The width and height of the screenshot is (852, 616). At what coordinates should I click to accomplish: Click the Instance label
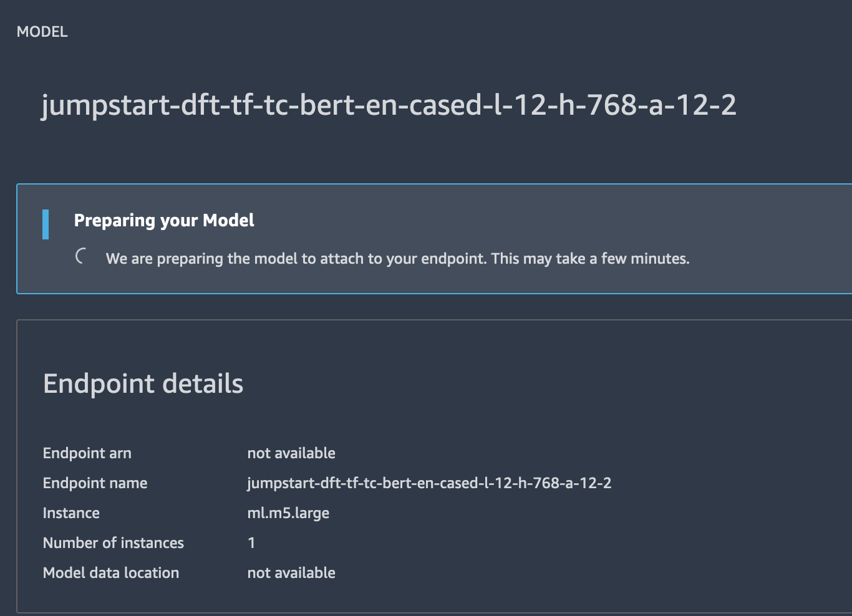[x=71, y=513]
